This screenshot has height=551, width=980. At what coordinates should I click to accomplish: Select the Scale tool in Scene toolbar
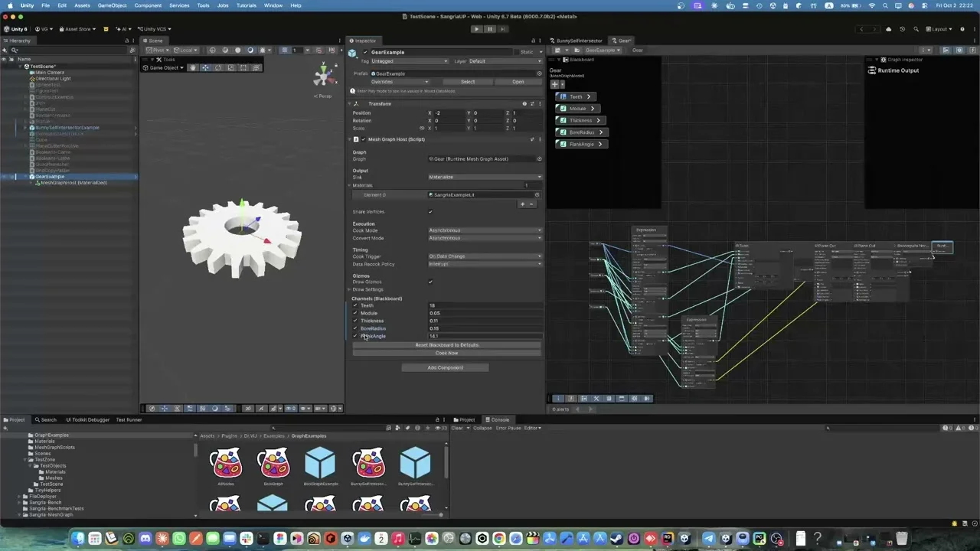coord(231,67)
